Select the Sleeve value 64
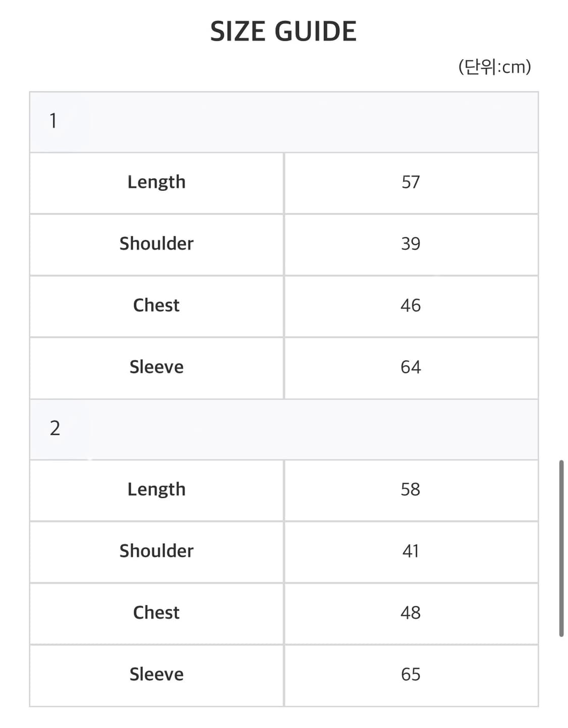 point(410,367)
